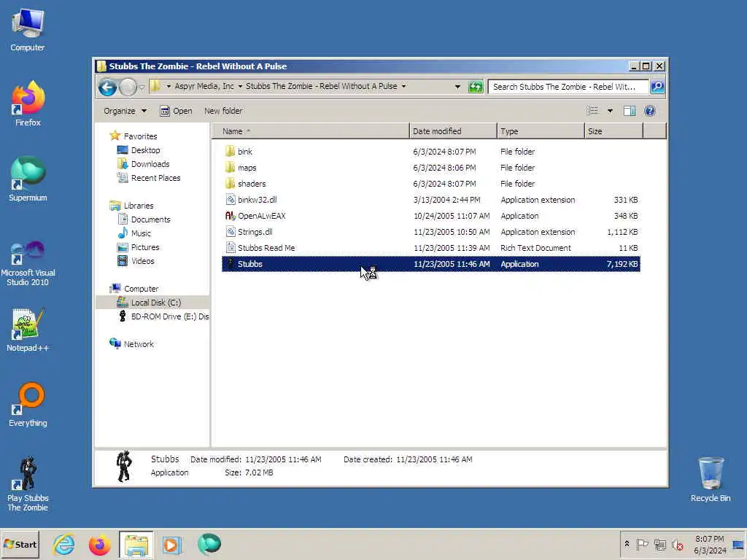Expand dropdown after Aspyr Media, Inc breadcrumb
Viewport: 747px width, 560px height.
[x=240, y=86]
